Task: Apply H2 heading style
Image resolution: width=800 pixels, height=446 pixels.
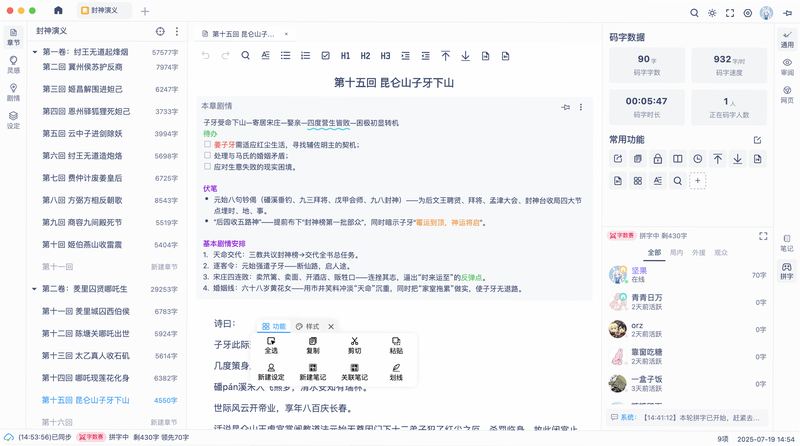Action: click(x=365, y=56)
